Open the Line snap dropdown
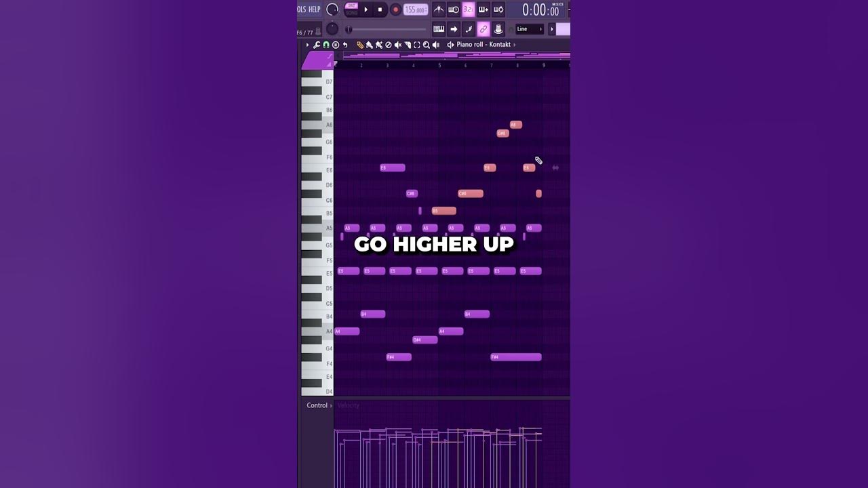This screenshot has width=868, height=488. click(x=530, y=29)
